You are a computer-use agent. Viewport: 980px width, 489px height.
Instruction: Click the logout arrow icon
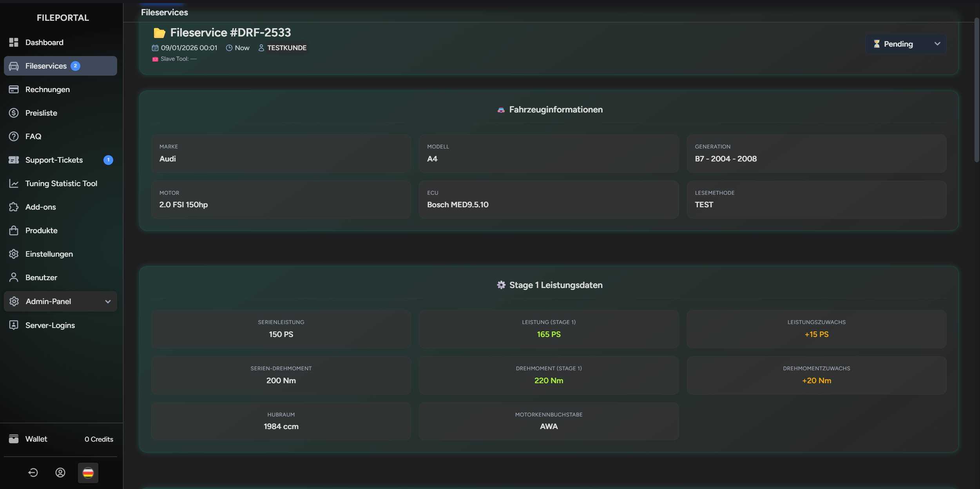click(x=33, y=473)
